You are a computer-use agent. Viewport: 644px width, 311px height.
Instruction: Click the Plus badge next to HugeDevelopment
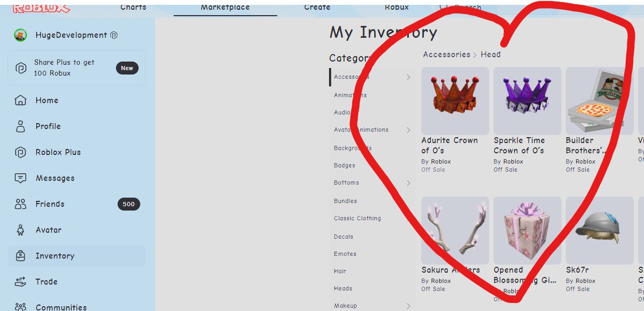click(114, 36)
